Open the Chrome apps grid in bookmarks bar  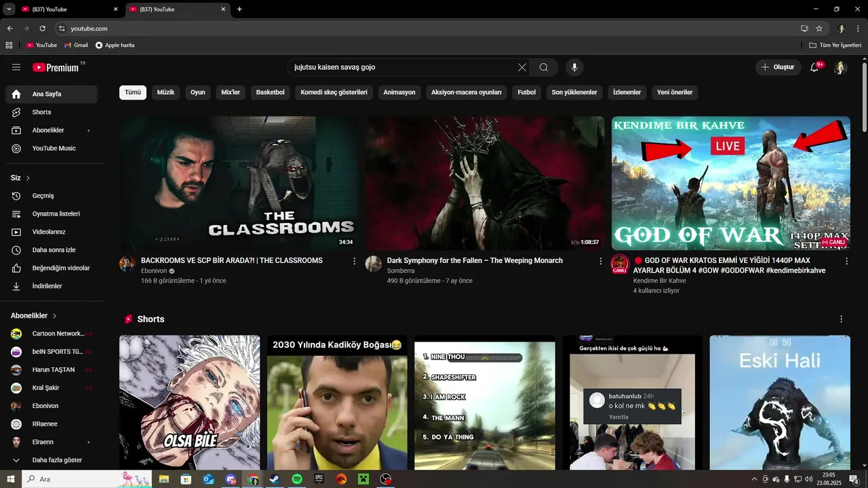coord(9,45)
